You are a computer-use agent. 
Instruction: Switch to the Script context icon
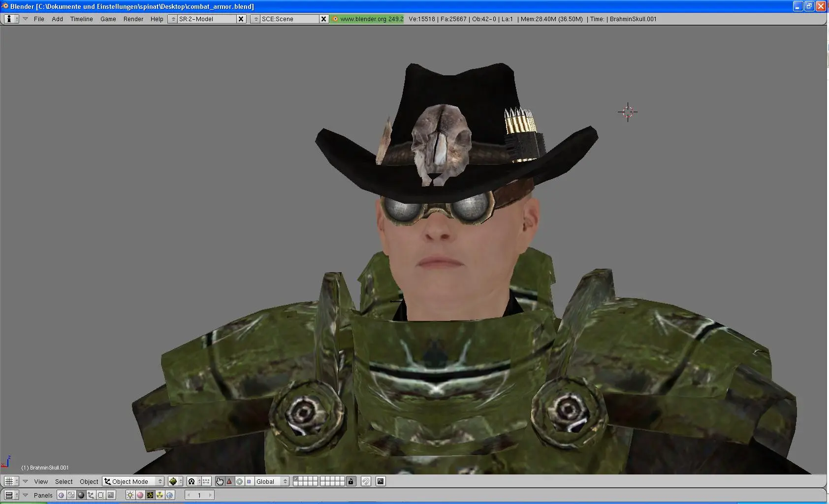71,495
